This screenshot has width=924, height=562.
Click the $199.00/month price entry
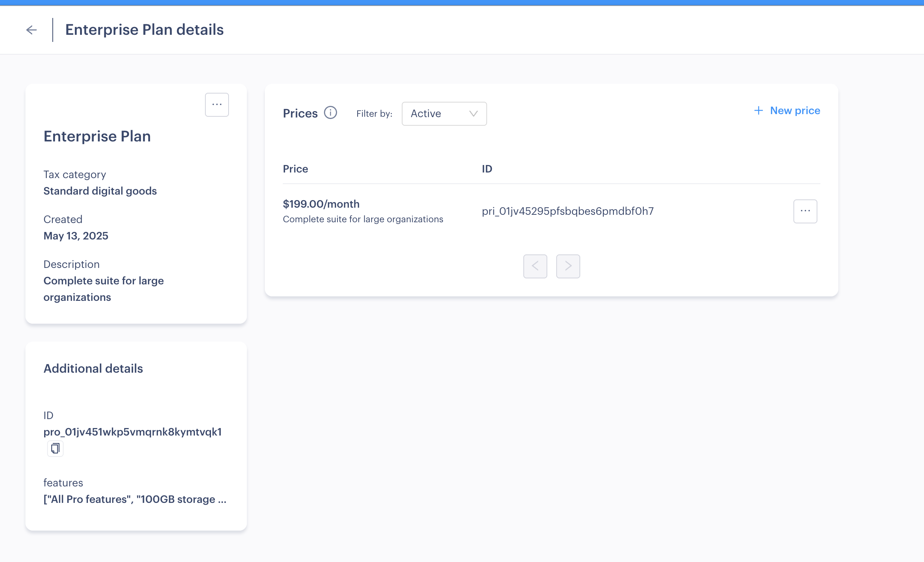321,204
